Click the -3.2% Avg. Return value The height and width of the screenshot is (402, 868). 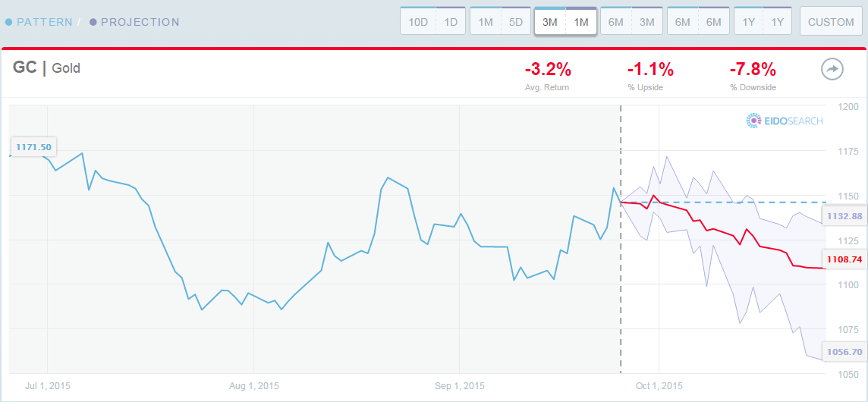[548, 70]
